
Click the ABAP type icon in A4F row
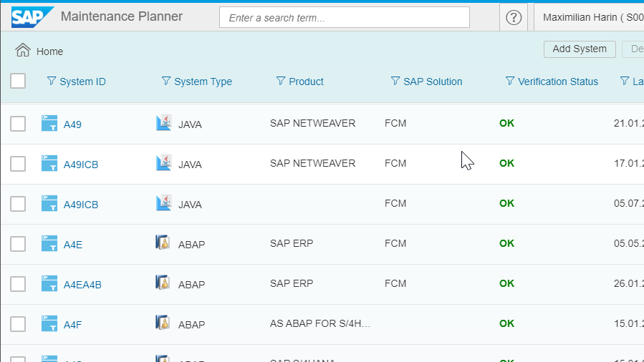point(163,323)
